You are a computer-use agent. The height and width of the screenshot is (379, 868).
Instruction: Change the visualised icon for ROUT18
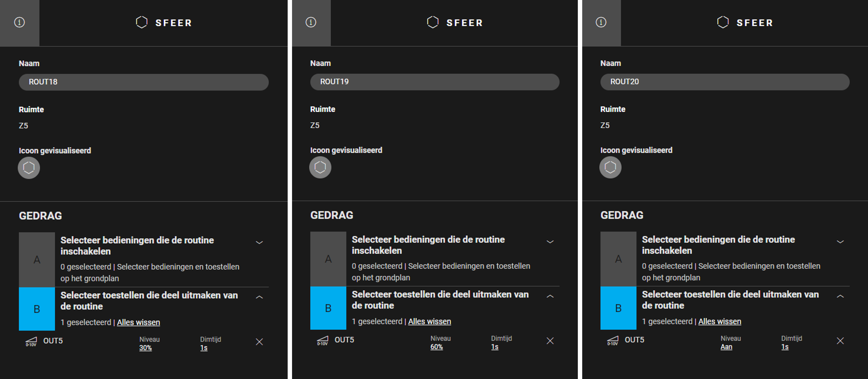[29, 168]
